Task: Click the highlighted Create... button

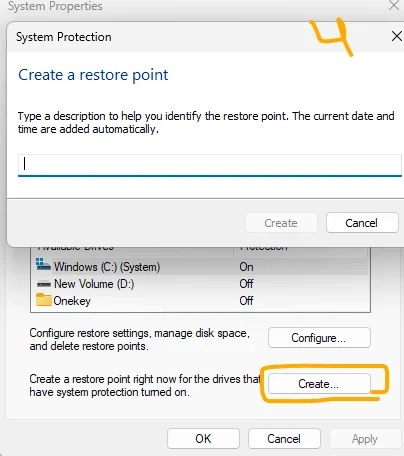Action: point(319,384)
